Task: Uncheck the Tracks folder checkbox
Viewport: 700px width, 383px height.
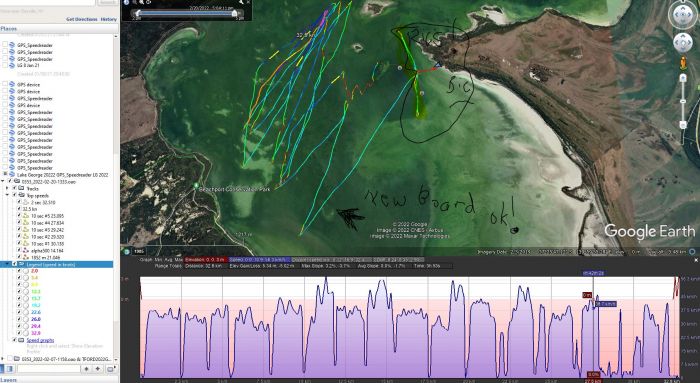Action: (15, 188)
